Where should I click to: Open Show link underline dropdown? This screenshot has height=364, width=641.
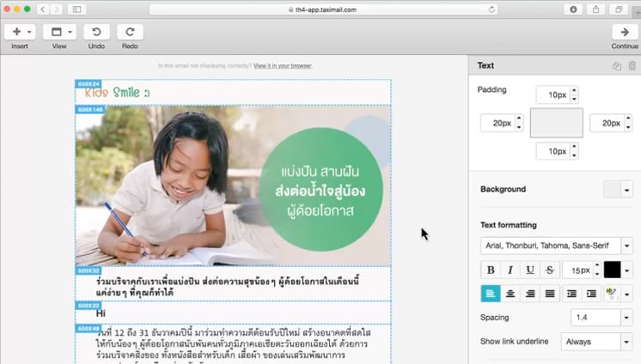tap(595, 342)
